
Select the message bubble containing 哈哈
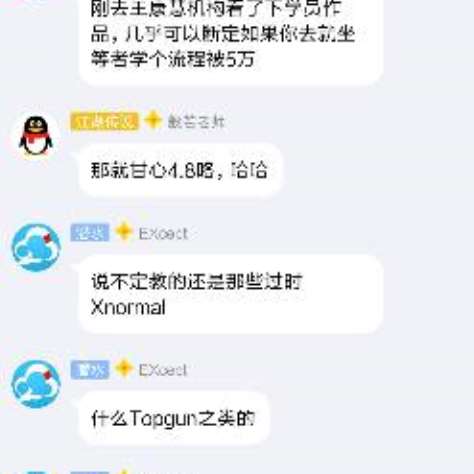[x=181, y=170]
